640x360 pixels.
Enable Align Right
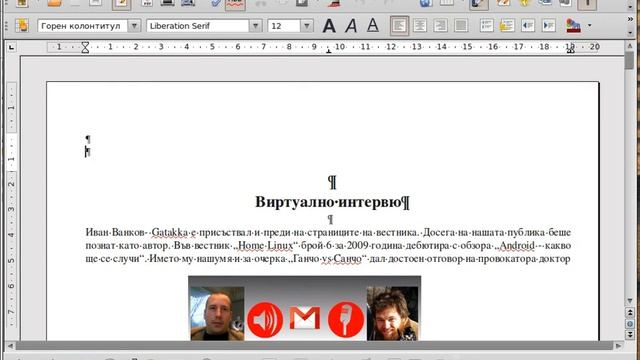click(440, 26)
